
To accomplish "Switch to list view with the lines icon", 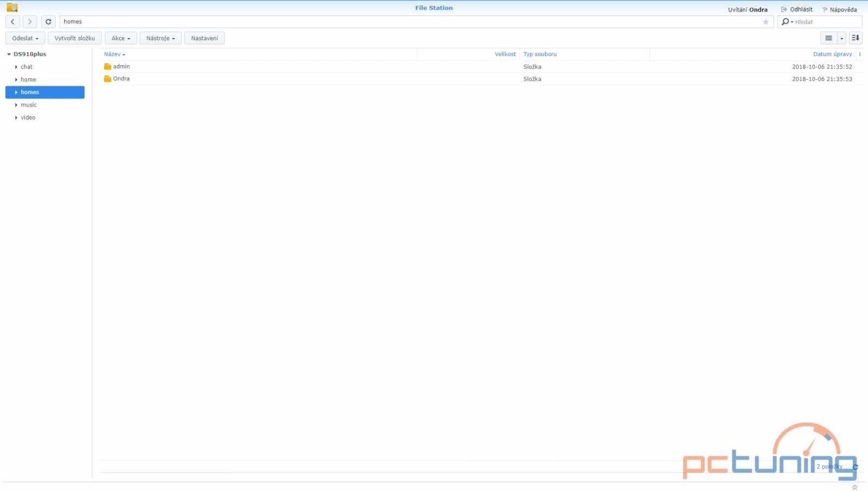I will [828, 38].
